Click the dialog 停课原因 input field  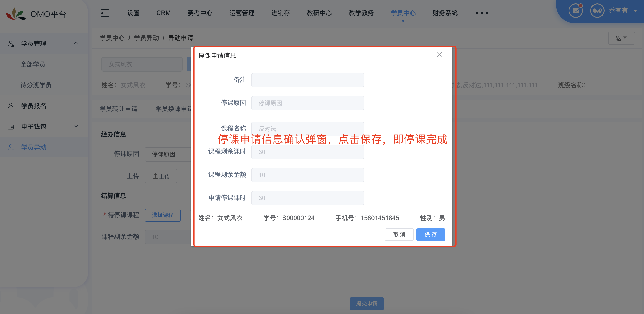coord(308,103)
